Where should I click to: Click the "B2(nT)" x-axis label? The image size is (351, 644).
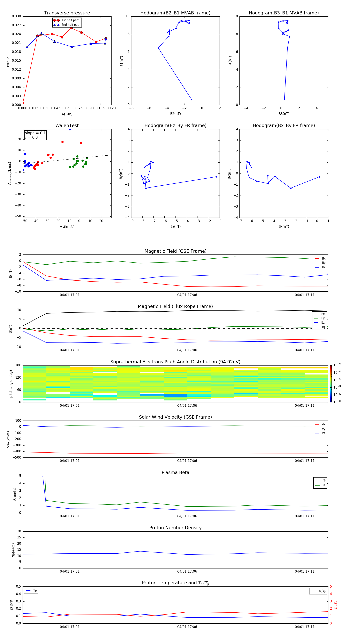pyautogui.click(x=175, y=114)
